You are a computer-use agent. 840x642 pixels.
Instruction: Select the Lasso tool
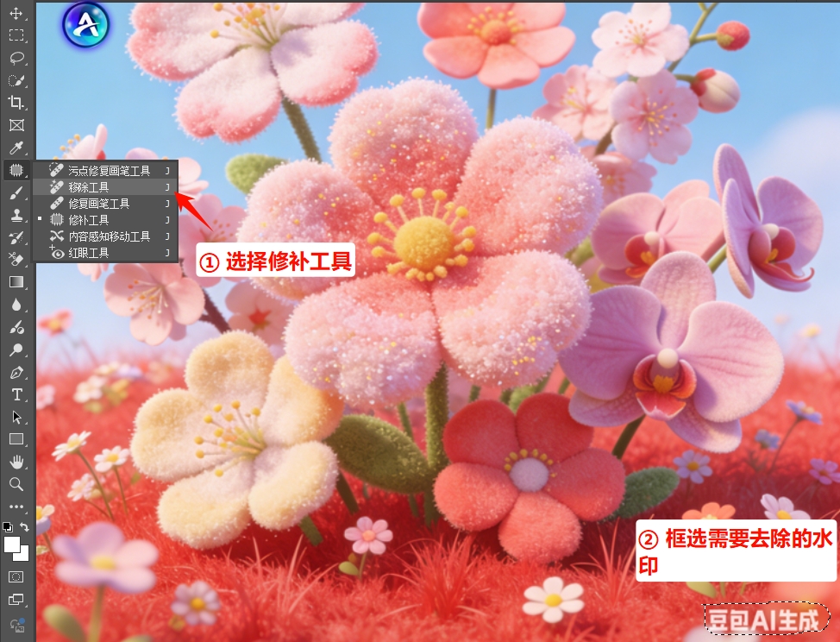click(x=16, y=58)
